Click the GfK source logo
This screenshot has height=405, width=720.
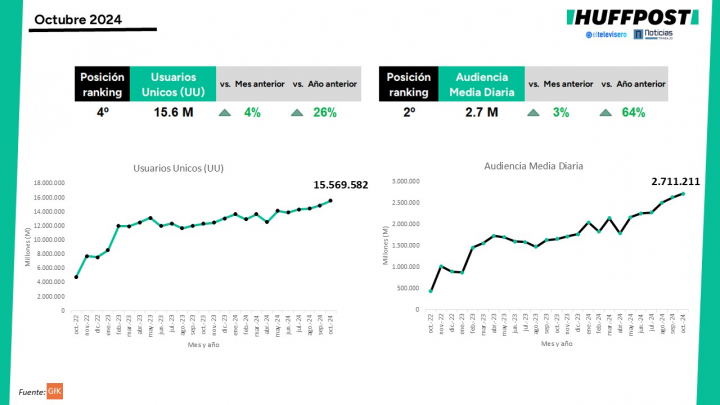(x=55, y=391)
